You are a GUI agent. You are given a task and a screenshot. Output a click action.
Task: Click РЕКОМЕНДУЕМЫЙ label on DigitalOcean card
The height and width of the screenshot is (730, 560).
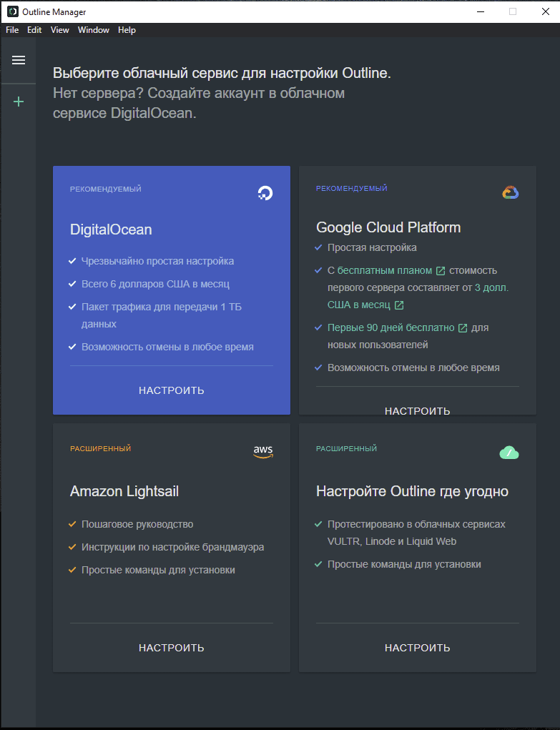pyautogui.click(x=106, y=189)
